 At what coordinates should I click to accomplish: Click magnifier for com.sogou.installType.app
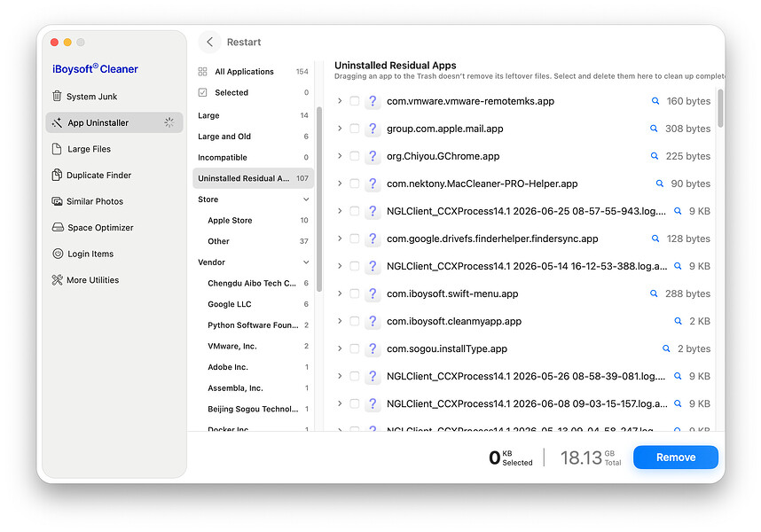point(666,348)
